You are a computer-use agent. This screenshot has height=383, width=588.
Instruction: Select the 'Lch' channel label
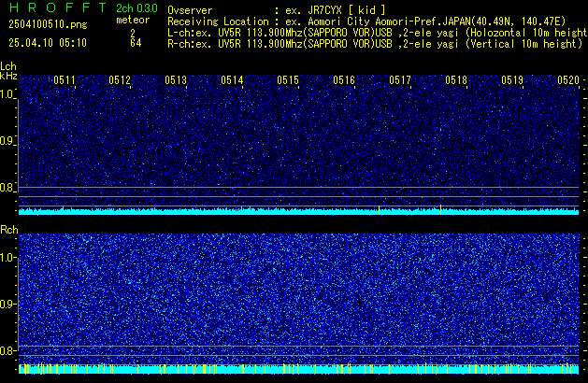pos(8,66)
